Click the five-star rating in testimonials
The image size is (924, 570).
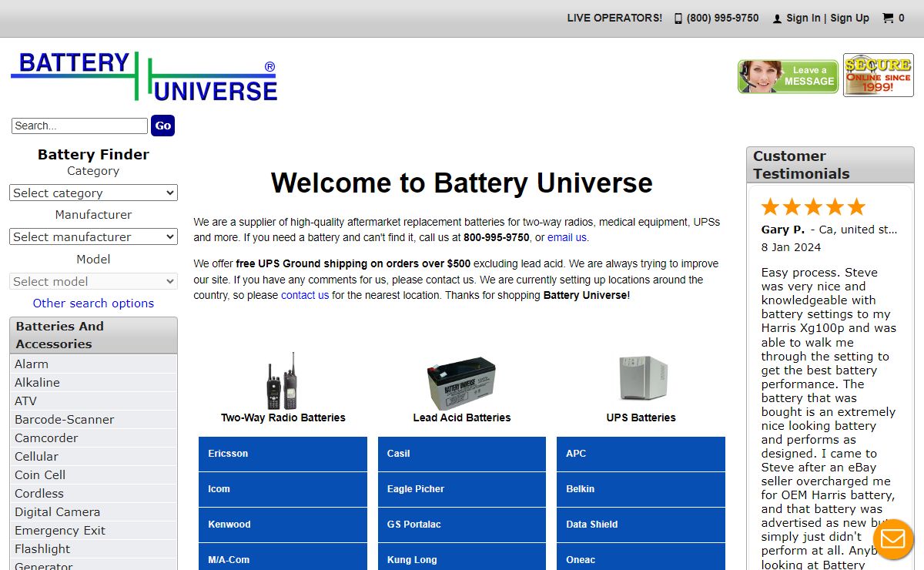click(813, 206)
